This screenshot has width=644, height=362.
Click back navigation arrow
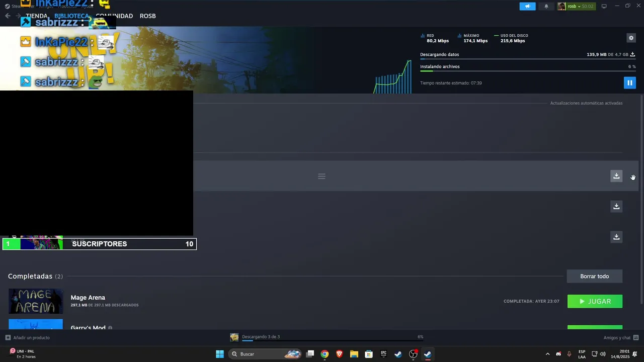click(8, 16)
